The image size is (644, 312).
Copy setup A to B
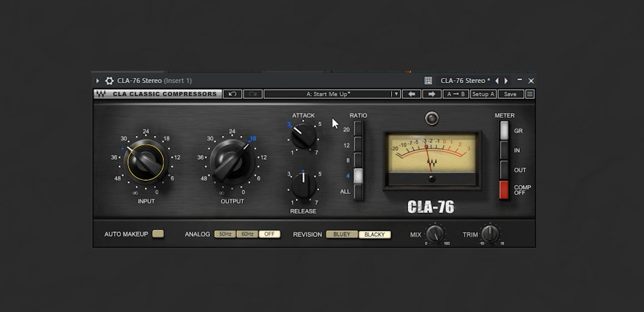click(x=456, y=94)
